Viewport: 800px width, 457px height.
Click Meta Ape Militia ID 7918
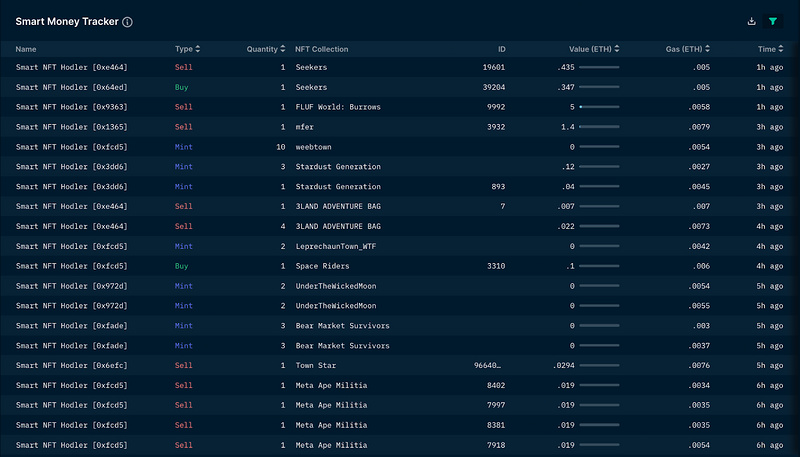pyautogui.click(x=496, y=445)
